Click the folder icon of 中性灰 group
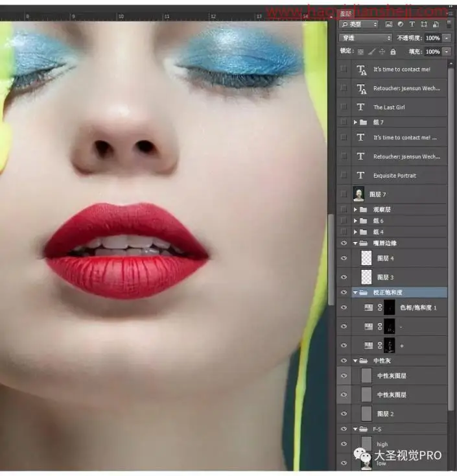 (x=363, y=361)
